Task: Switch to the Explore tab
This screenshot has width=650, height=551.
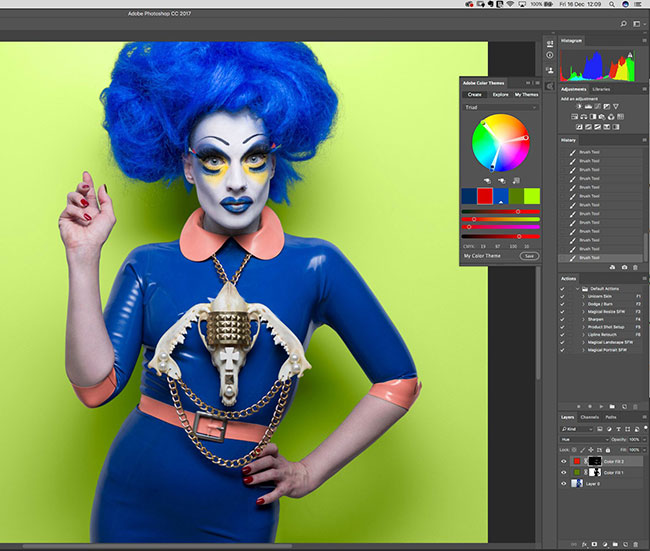Action: [x=500, y=95]
